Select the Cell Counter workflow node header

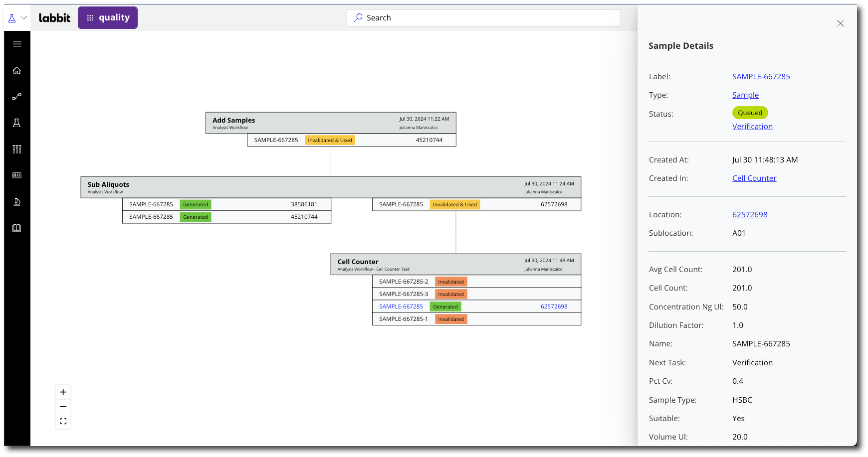456,265
